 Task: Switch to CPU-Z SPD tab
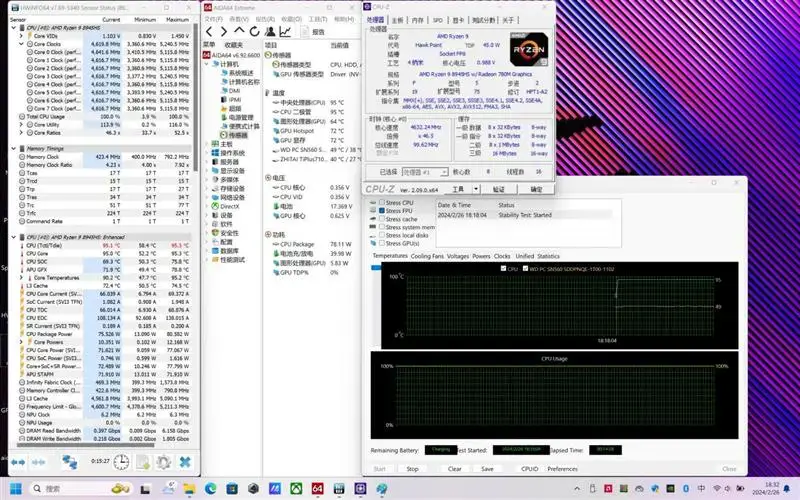tap(438, 20)
